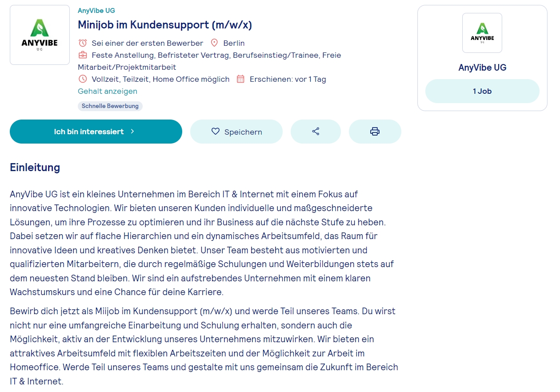Open the AnyVibe UG company link above title
This screenshot has height=392, width=560.
[x=96, y=11]
